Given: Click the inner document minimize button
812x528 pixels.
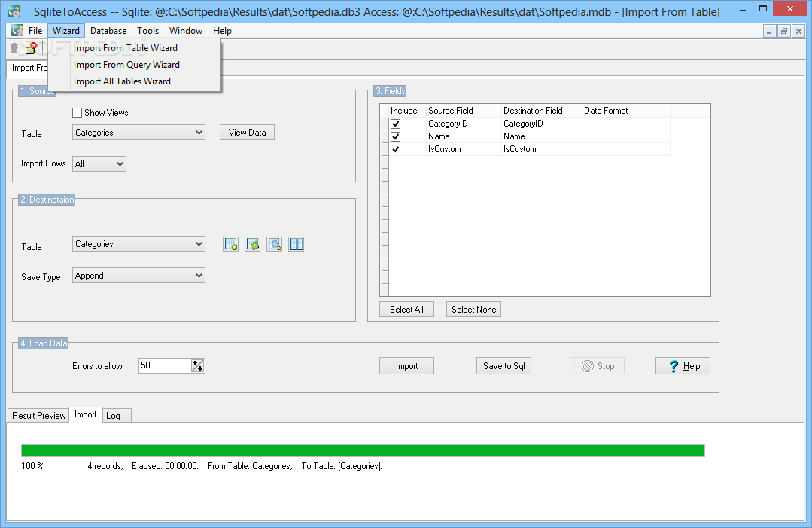Looking at the screenshot, I should 769,32.
